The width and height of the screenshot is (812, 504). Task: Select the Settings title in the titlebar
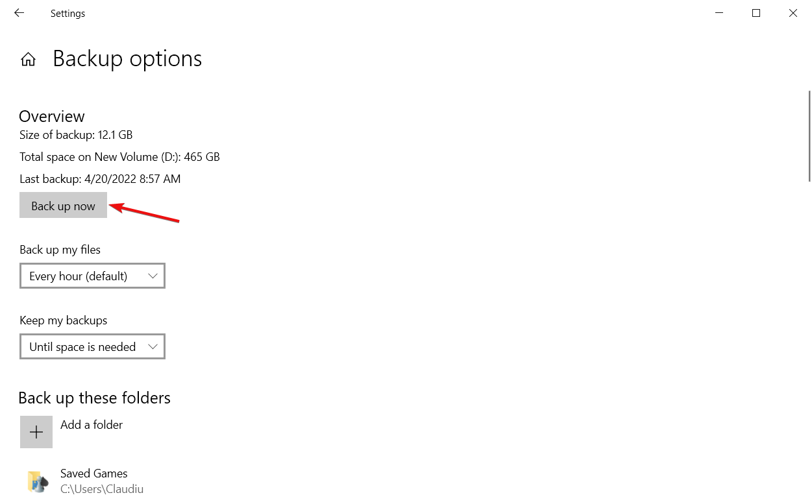pos(68,13)
